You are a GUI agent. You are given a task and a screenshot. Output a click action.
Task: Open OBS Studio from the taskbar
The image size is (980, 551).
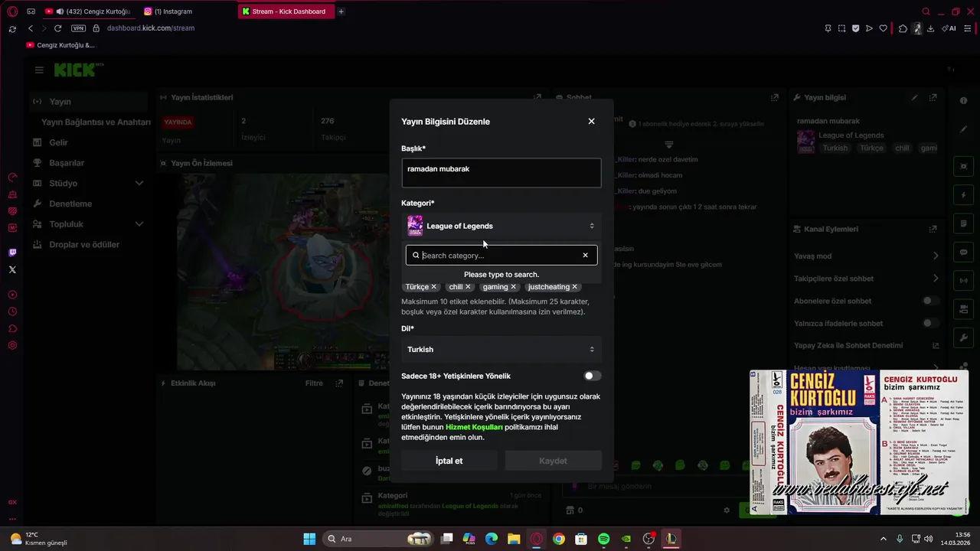pos(649,539)
